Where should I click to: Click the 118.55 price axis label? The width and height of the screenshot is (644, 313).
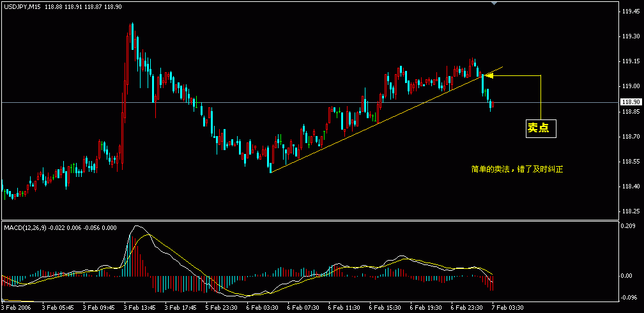[631, 162]
